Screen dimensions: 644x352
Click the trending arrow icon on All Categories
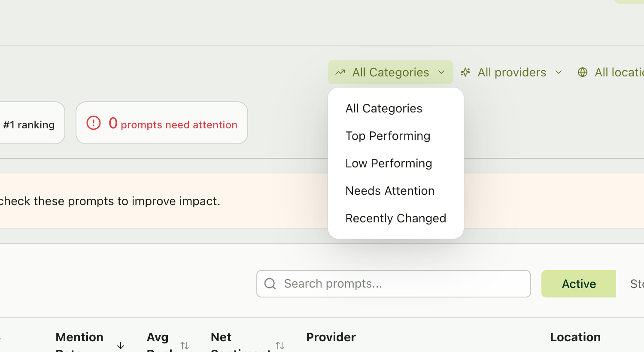click(340, 72)
